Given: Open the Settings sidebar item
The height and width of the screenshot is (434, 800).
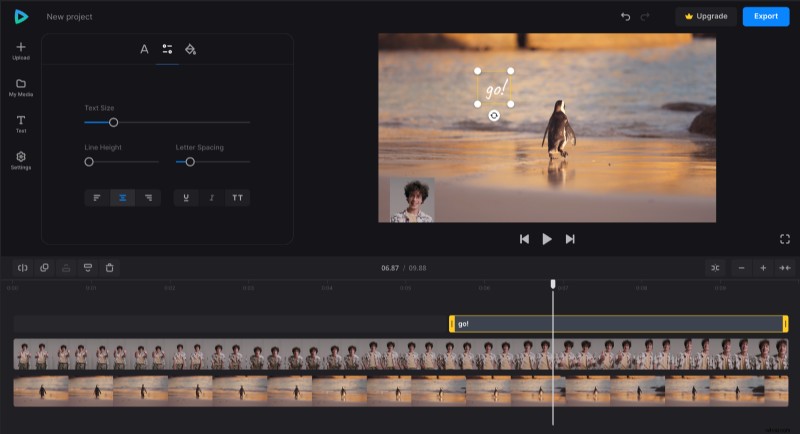Looking at the screenshot, I should (x=21, y=161).
